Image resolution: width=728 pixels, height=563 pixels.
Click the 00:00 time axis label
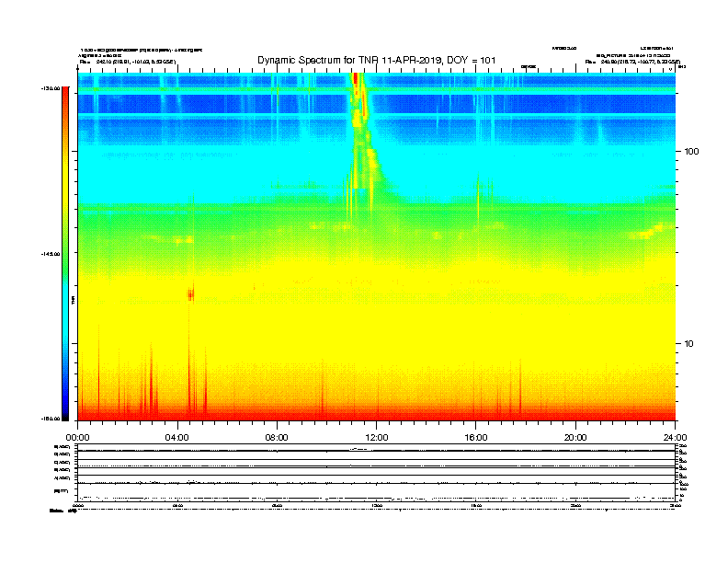77,438
